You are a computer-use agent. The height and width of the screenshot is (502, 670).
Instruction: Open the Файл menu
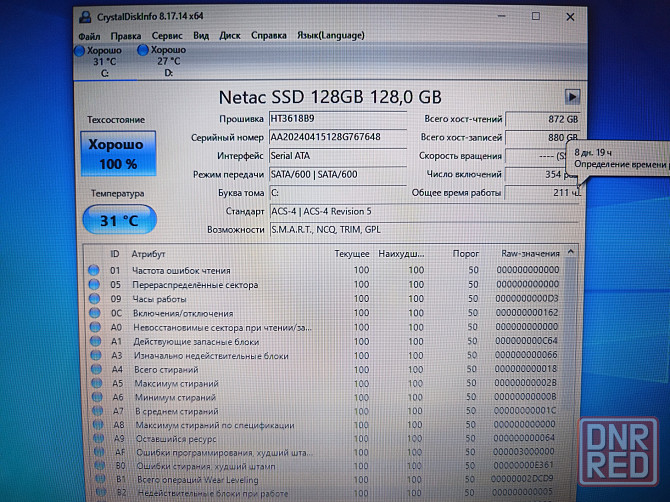tap(89, 36)
